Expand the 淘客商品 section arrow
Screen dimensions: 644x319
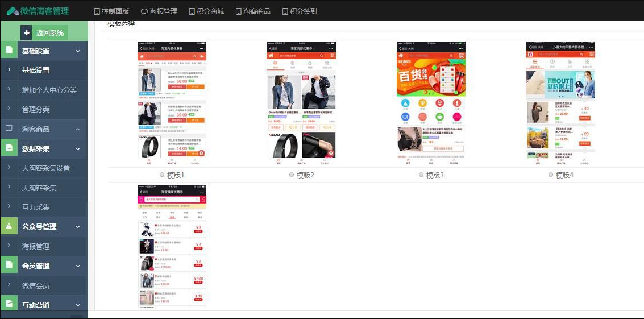coord(78,130)
